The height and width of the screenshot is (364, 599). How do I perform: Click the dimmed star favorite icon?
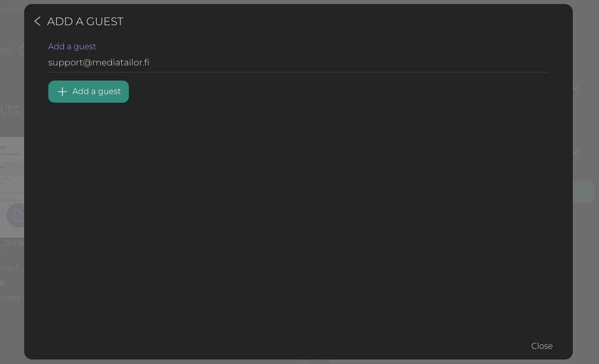click(x=21, y=50)
